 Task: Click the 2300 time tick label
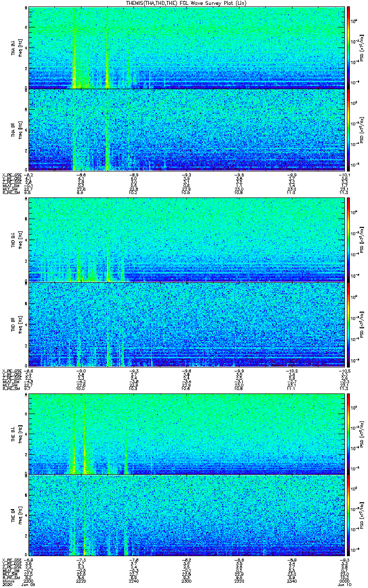pos(185,580)
